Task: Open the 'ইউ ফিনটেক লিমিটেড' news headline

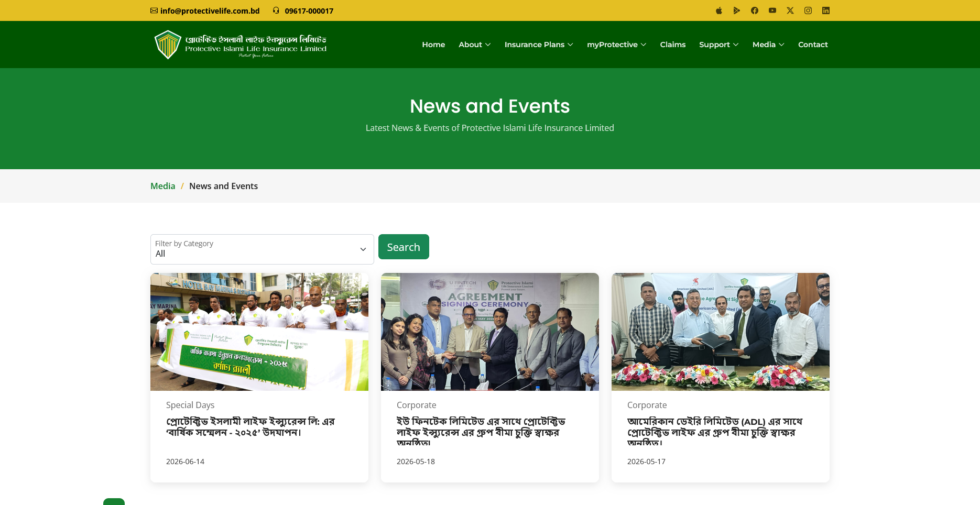Action: [481, 431]
